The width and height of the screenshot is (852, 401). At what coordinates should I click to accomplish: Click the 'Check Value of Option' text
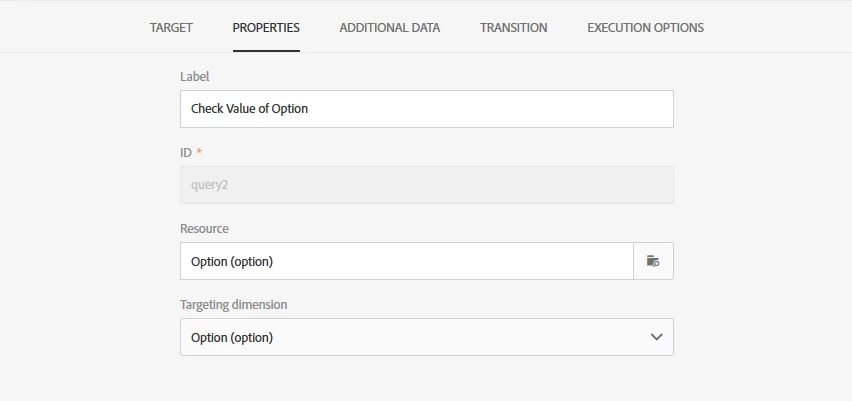pyautogui.click(x=249, y=109)
